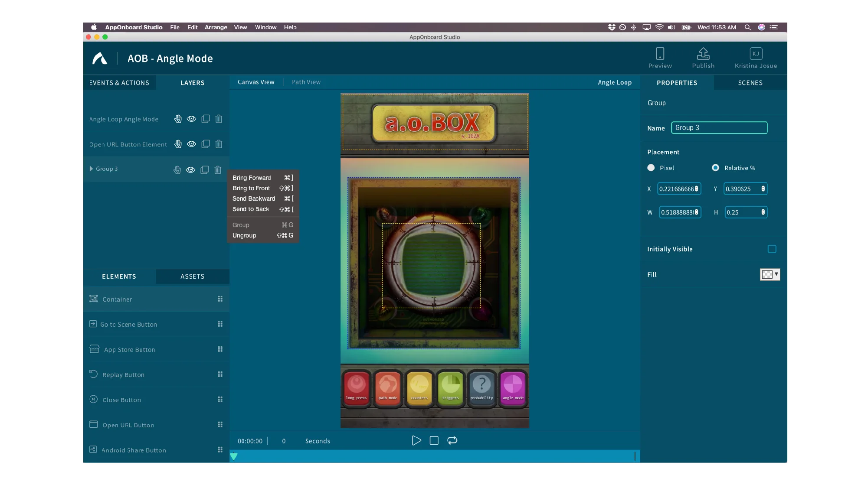The width and height of the screenshot is (868, 488).
Task: Lock the Open URL Button Element layer
Action: pos(178,144)
